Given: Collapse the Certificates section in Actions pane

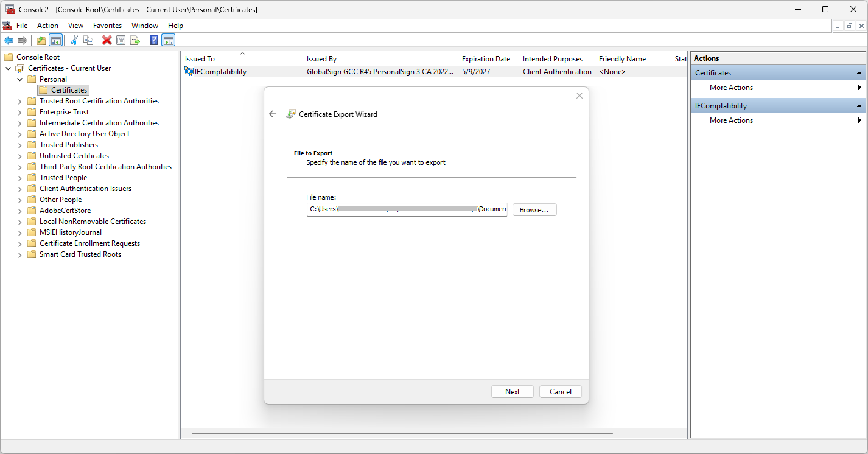Looking at the screenshot, I should click(x=859, y=73).
